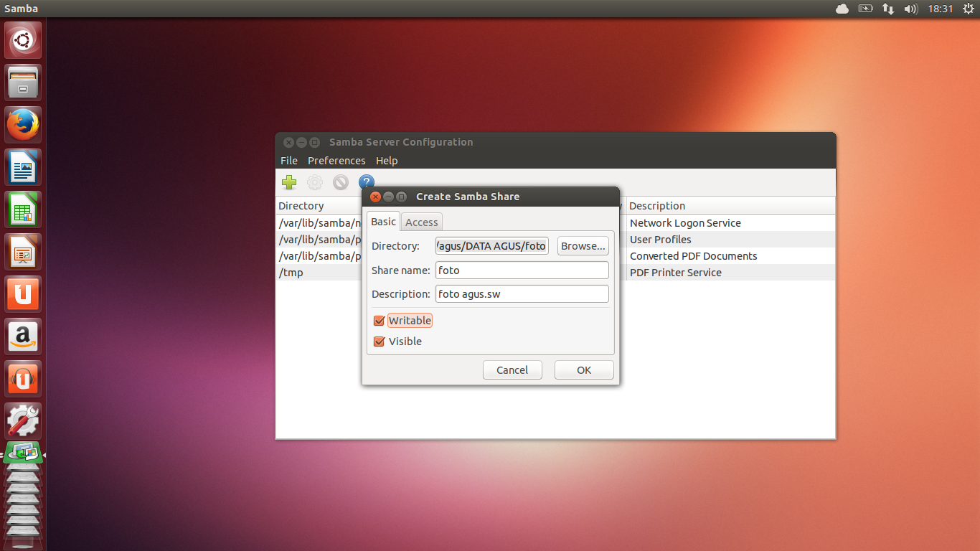The image size is (980, 551).
Task: Open the sound volume indicator
Action: pos(910,9)
